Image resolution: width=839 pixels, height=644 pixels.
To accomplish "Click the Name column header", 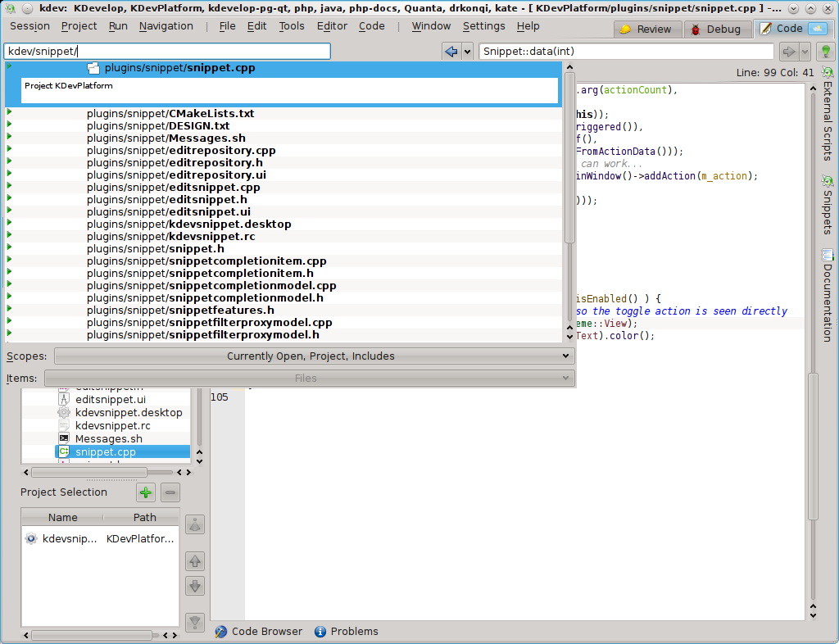I will tap(62, 517).
